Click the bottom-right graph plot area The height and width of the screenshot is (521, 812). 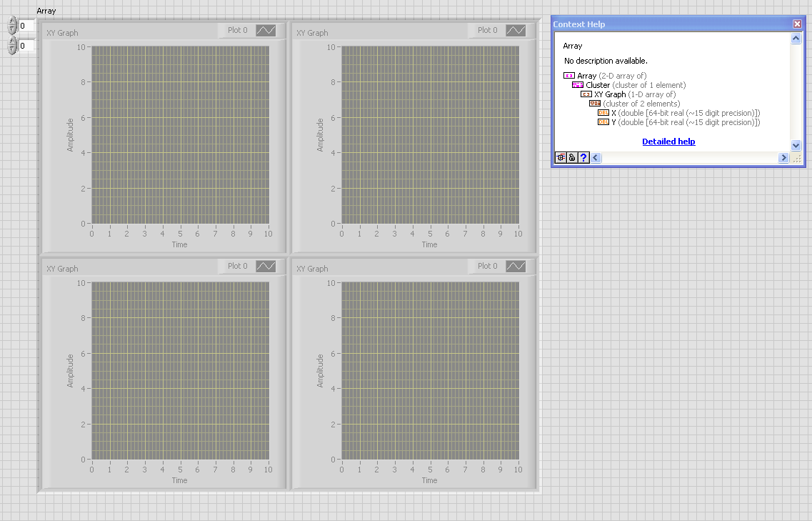(431, 371)
